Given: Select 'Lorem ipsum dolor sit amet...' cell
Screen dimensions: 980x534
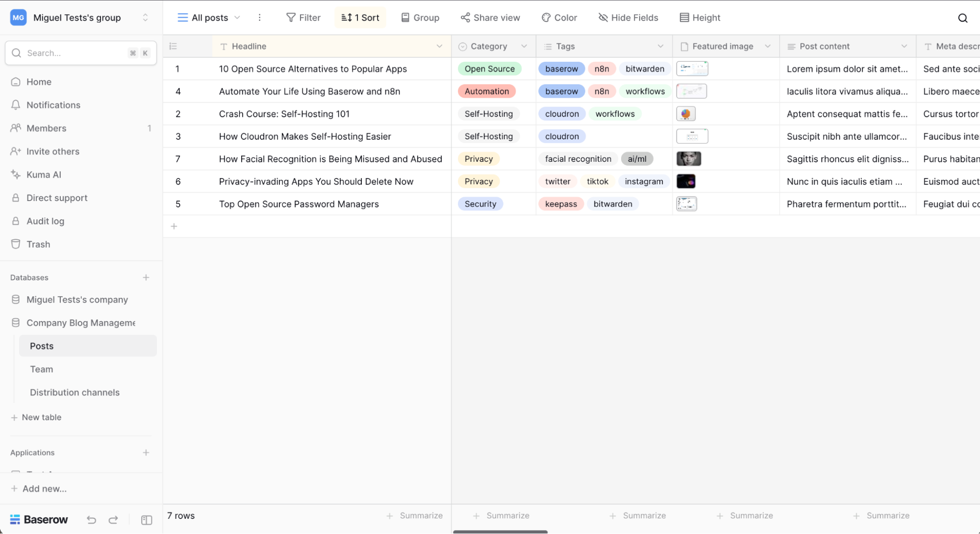Looking at the screenshot, I should click(848, 69).
